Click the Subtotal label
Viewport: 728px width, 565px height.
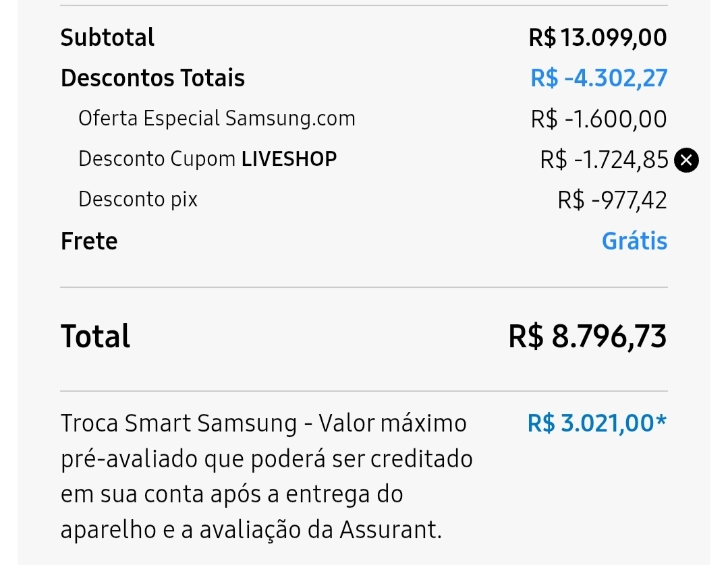pos(107,37)
